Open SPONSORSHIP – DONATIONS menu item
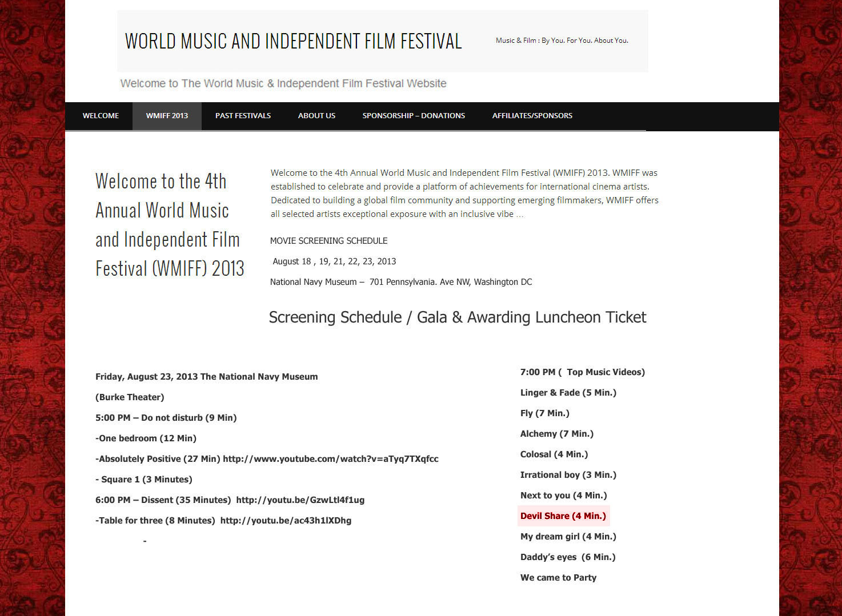 pos(414,115)
